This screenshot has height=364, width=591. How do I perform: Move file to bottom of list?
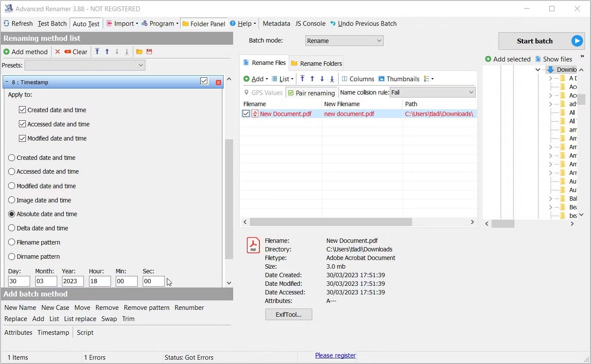click(x=332, y=79)
